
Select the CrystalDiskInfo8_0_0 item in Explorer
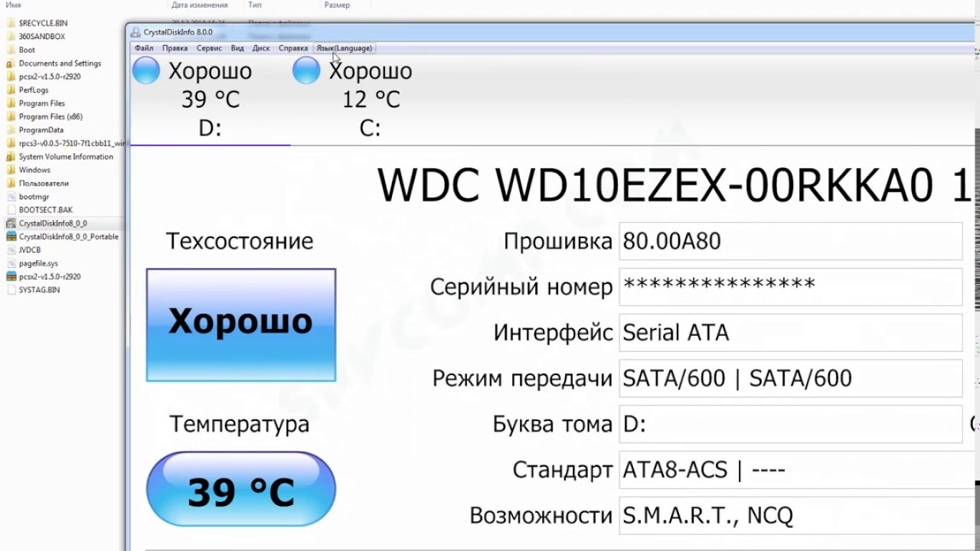53,223
